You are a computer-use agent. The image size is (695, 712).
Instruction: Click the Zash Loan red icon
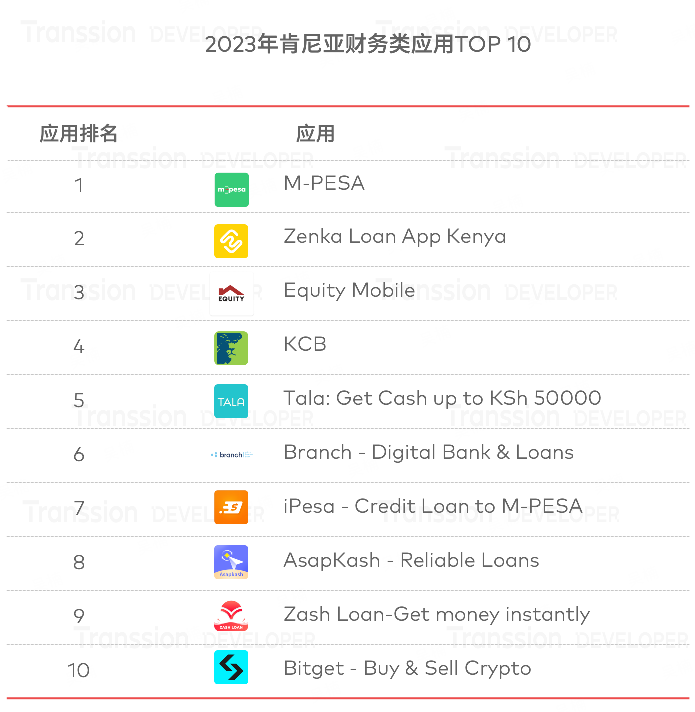(x=231, y=615)
